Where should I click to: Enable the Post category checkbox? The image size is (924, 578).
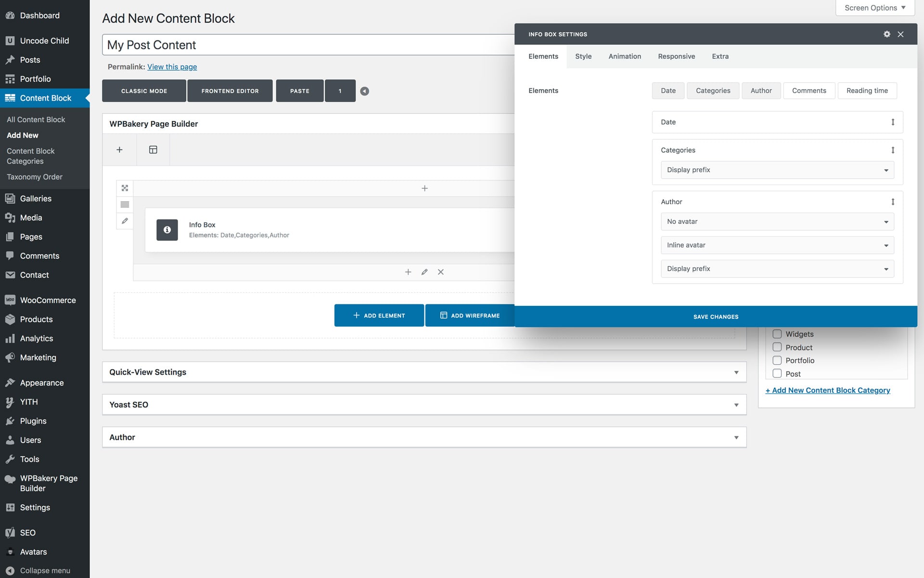777,373
